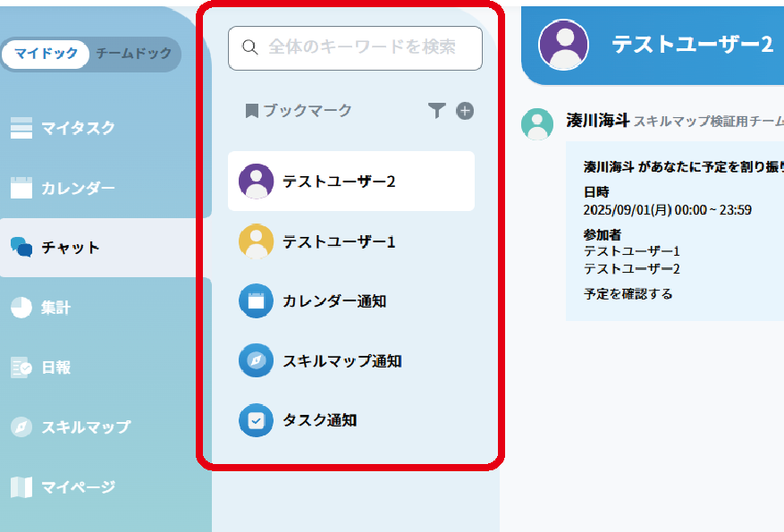This screenshot has height=532, width=784.
Task: Click the ブックマーク bookmark flag icon
Action: [x=252, y=111]
